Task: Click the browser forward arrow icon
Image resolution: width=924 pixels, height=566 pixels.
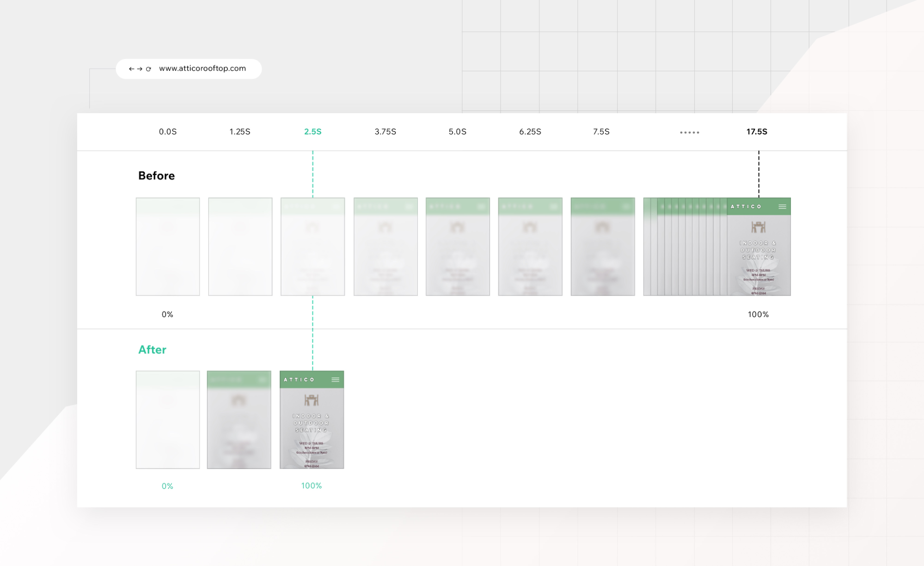Action: 140,69
